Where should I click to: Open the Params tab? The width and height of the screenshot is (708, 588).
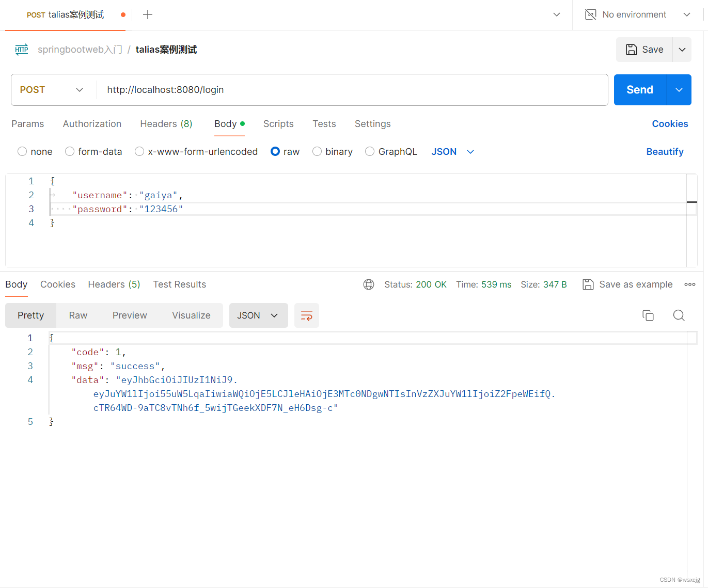click(x=28, y=124)
